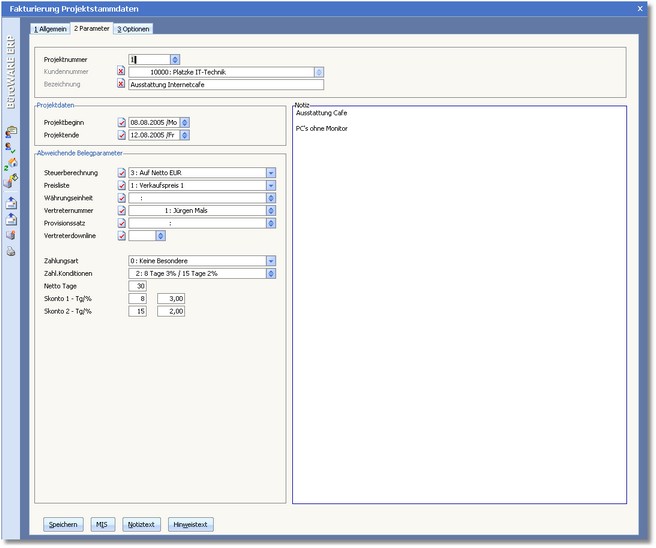Viewport: 656px width, 548px height.
Task: Click the Hinweistext button
Action: (x=190, y=524)
